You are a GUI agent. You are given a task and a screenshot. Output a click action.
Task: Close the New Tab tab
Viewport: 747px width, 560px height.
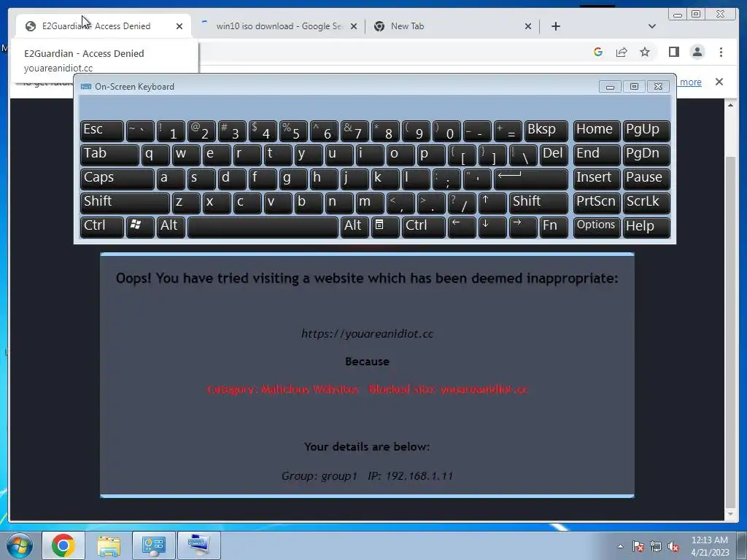[528, 26]
